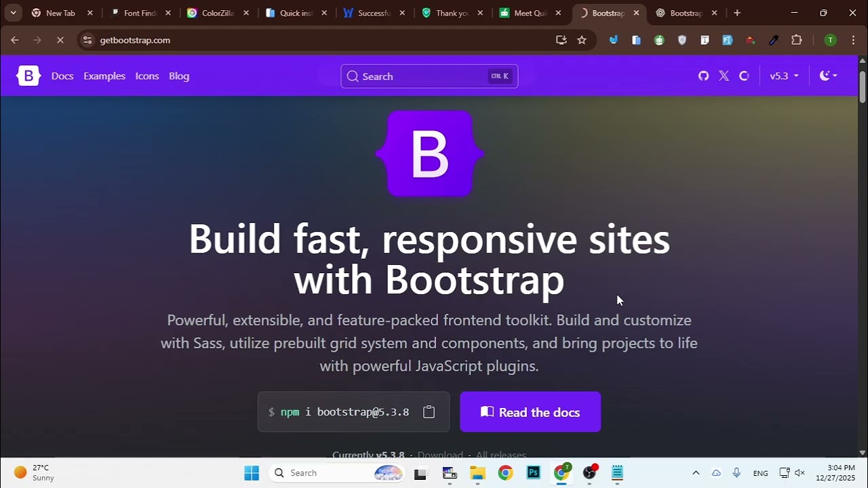This screenshot has width=868, height=488.
Task: Toggle color mode with the moon icon
Action: (829, 76)
